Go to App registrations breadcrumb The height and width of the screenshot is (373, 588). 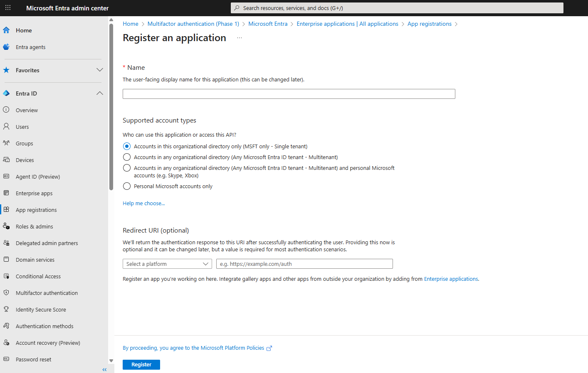(429, 24)
